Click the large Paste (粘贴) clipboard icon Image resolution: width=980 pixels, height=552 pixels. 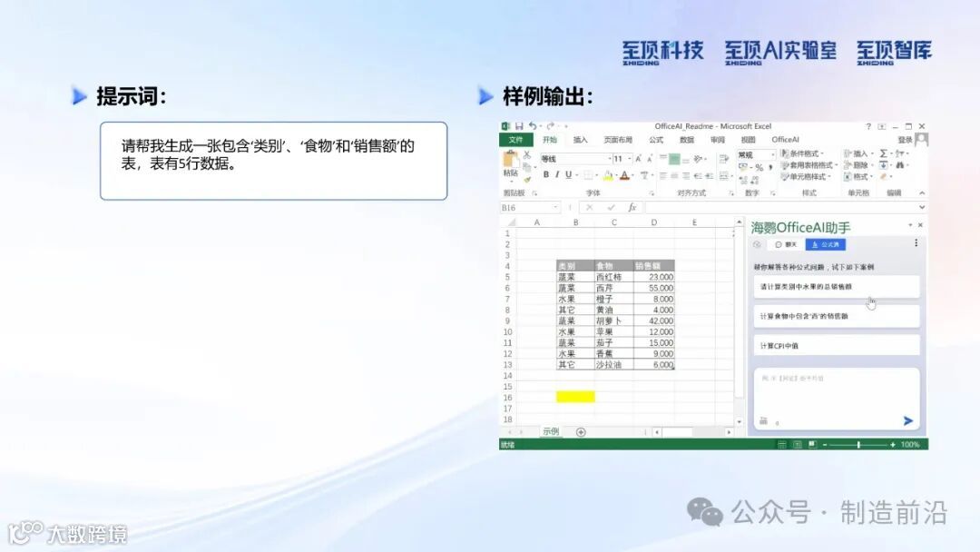[x=510, y=159]
